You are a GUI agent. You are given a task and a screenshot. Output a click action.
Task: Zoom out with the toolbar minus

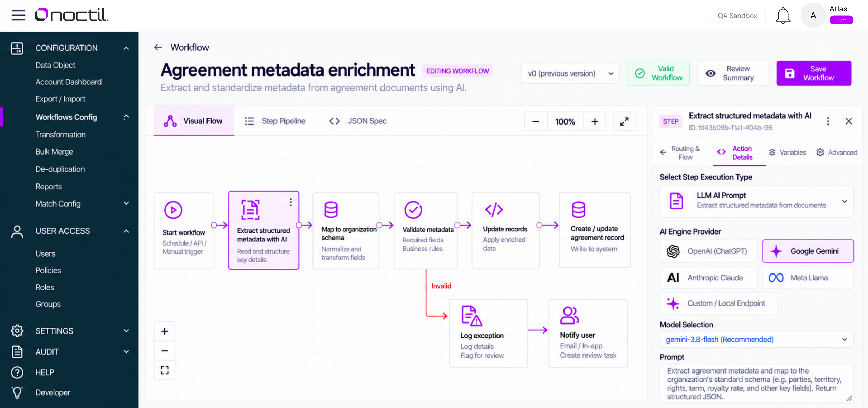tap(536, 121)
